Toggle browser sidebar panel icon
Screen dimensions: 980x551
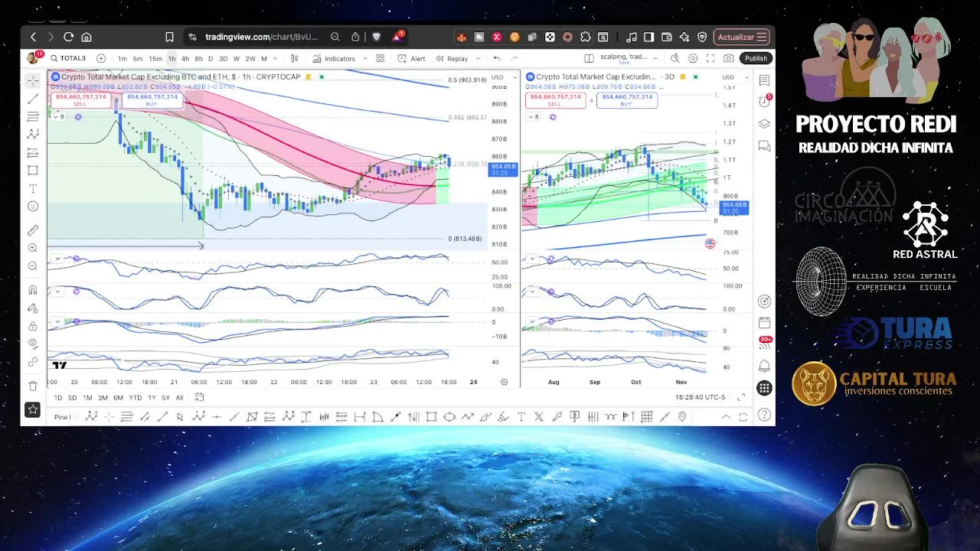coord(648,37)
